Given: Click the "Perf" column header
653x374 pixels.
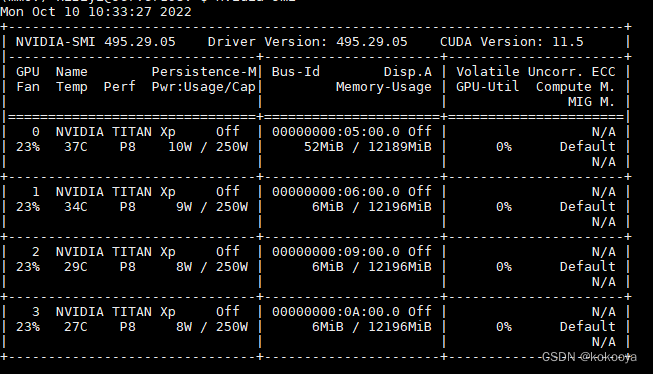Looking at the screenshot, I should 120,87.
